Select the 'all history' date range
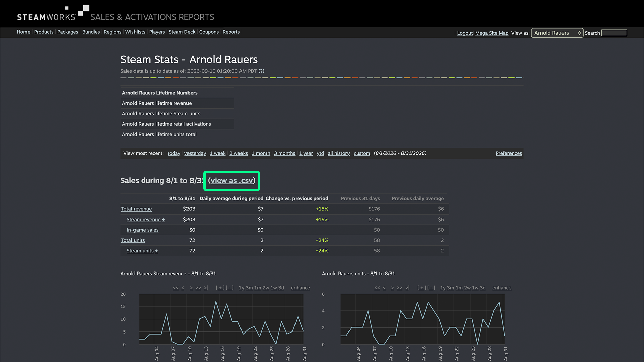644x362 pixels. (x=339, y=153)
